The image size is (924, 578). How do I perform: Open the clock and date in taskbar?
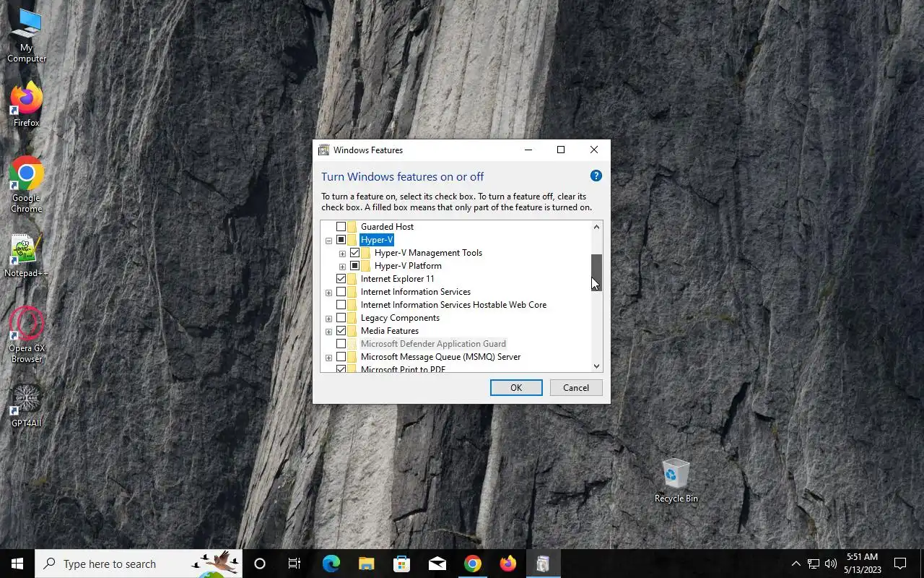coord(862,564)
